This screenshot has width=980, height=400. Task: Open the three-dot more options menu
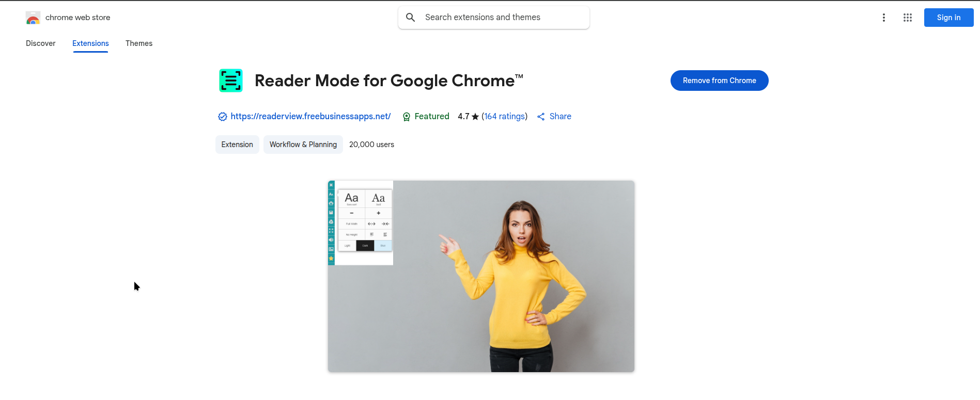tap(884, 18)
